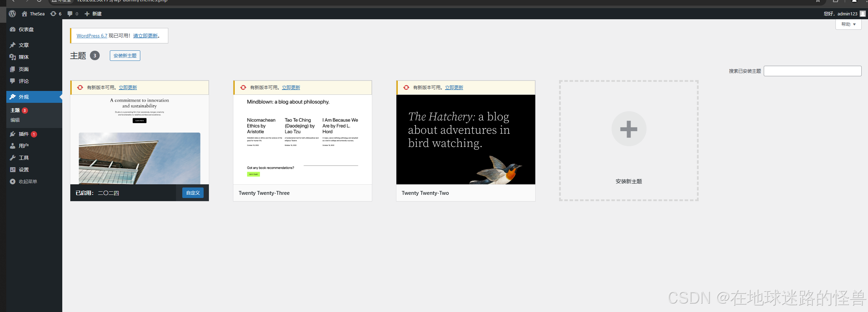
Task: Click the update icon on Twenty Twenty-Three notice
Action: point(243,87)
